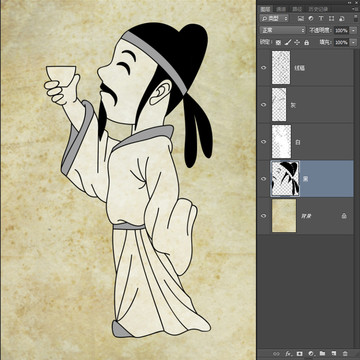Hide the 白 layer eye icon
The height and width of the screenshot is (360, 360).
pos(264,142)
